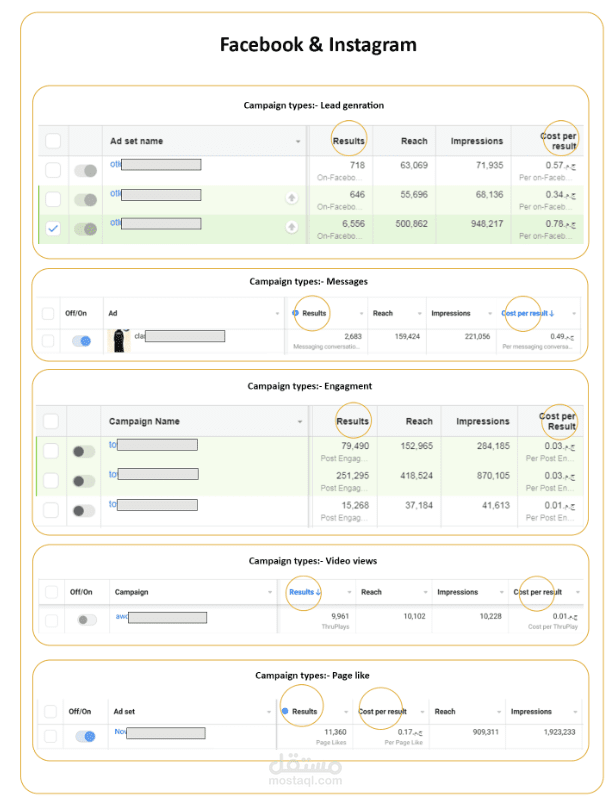Tick the header checkbox in the Messages table
Screen dimensions: 612x803
(48, 313)
